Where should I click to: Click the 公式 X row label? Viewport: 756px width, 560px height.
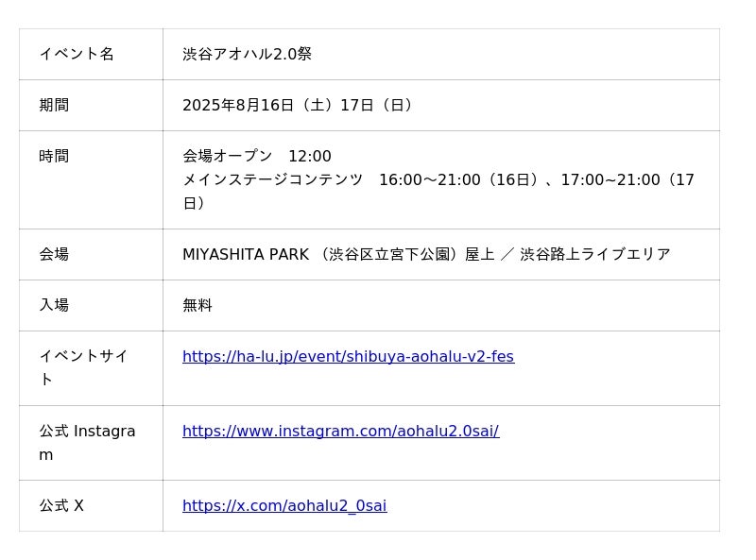[61, 506]
